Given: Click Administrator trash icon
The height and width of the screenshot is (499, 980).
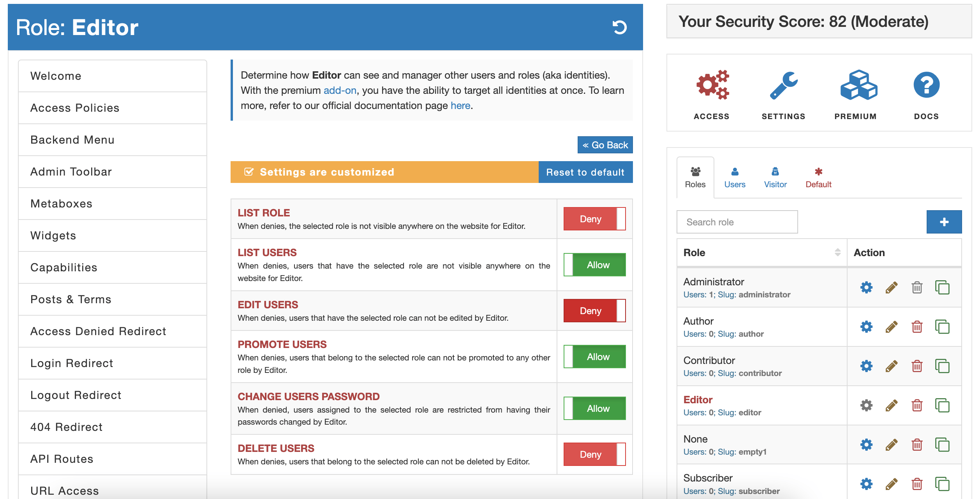Looking at the screenshot, I should [917, 288].
